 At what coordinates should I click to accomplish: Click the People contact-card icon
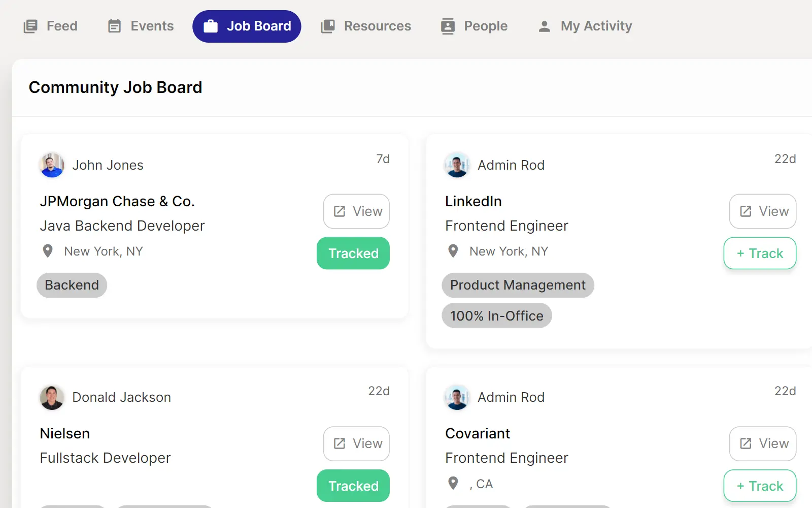[448, 26]
